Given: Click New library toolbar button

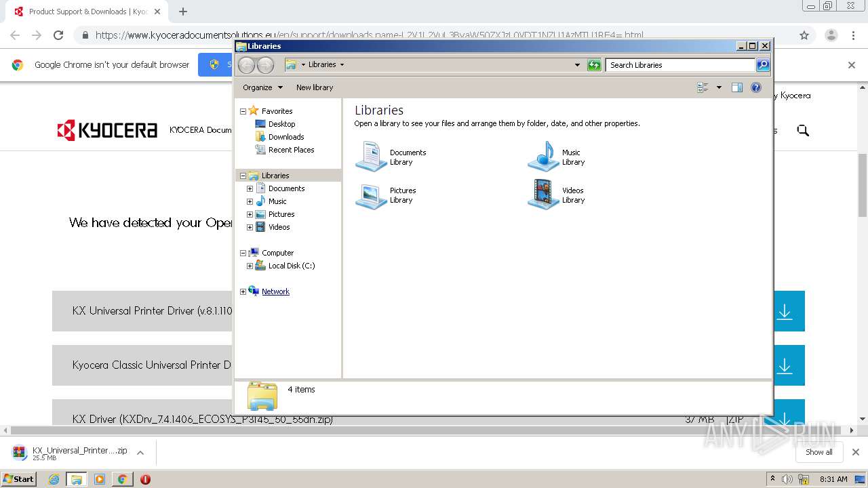Looking at the screenshot, I should (315, 87).
